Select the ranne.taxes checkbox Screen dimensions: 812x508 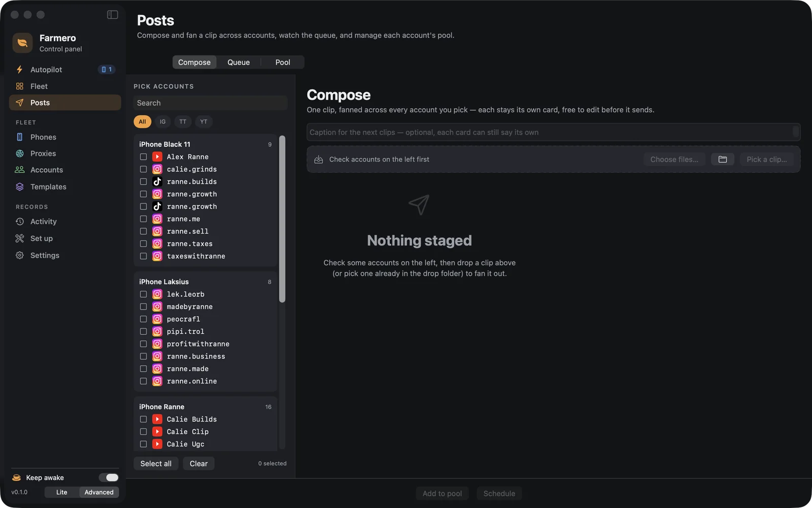coord(144,244)
